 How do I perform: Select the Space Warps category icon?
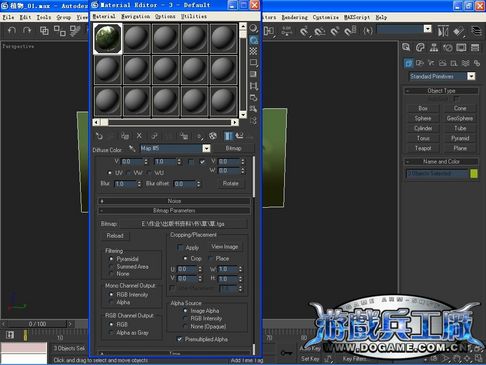[466, 63]
